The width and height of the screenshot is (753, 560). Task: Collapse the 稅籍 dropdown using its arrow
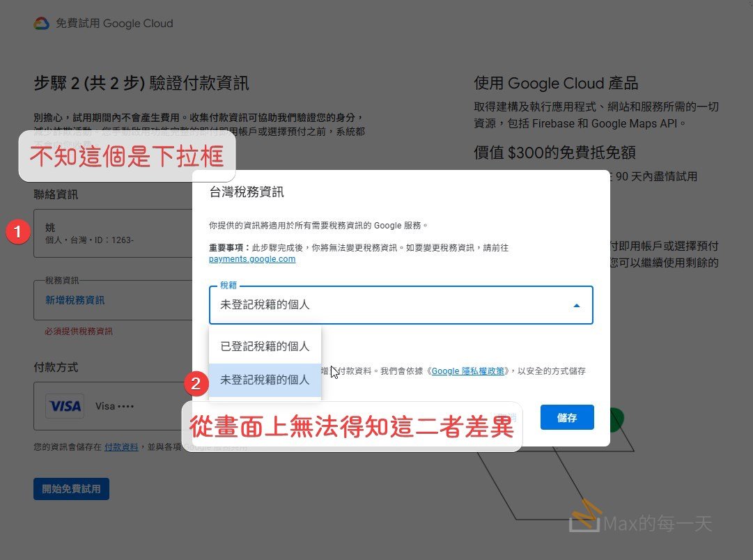(x=576, y=305)
